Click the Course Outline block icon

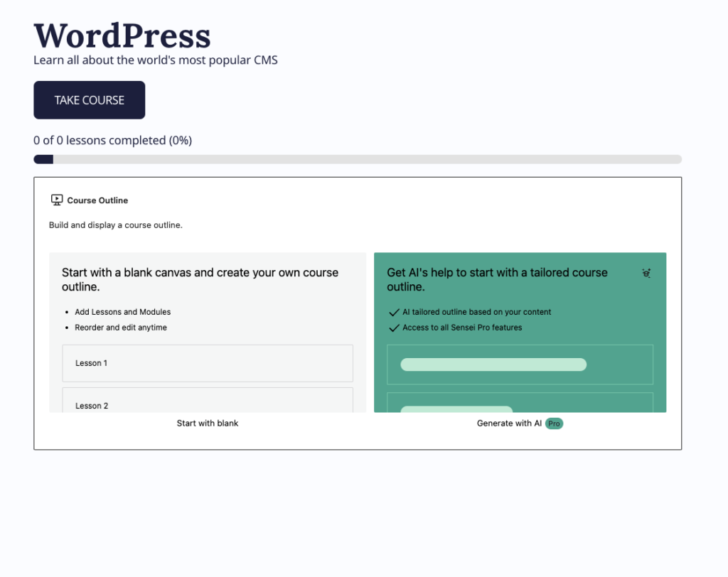point(57,200)
